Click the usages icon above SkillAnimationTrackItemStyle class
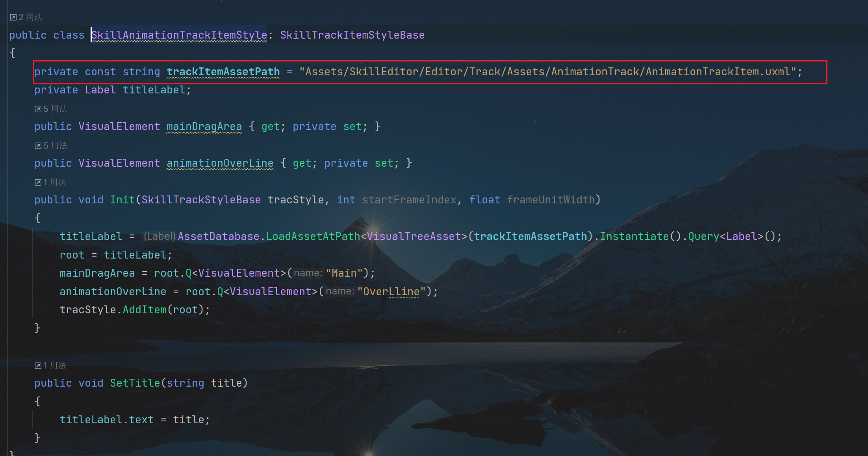This screenshot has width=868, height=456. click(13, 17)
